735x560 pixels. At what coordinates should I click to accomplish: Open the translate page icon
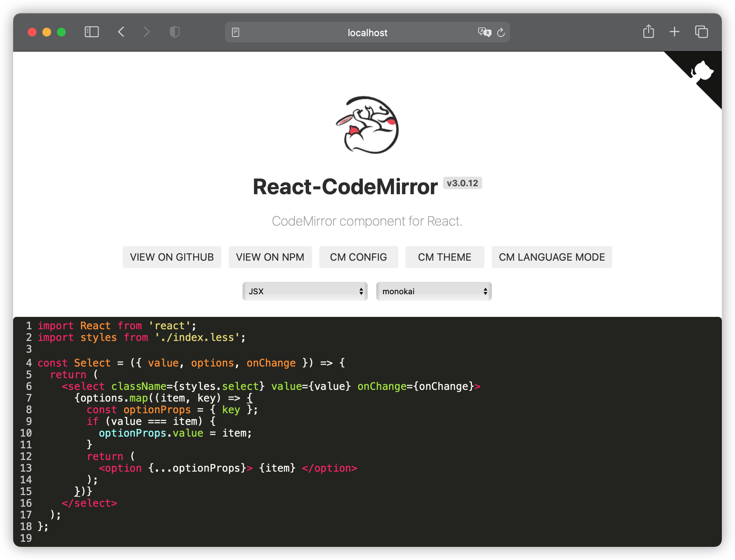coord(484,32)
